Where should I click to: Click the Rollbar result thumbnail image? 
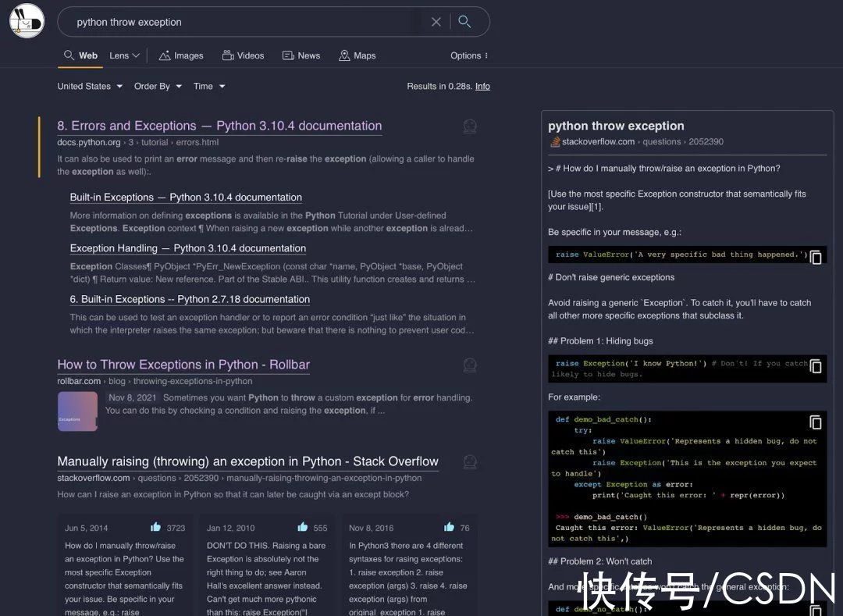(77, 411)
